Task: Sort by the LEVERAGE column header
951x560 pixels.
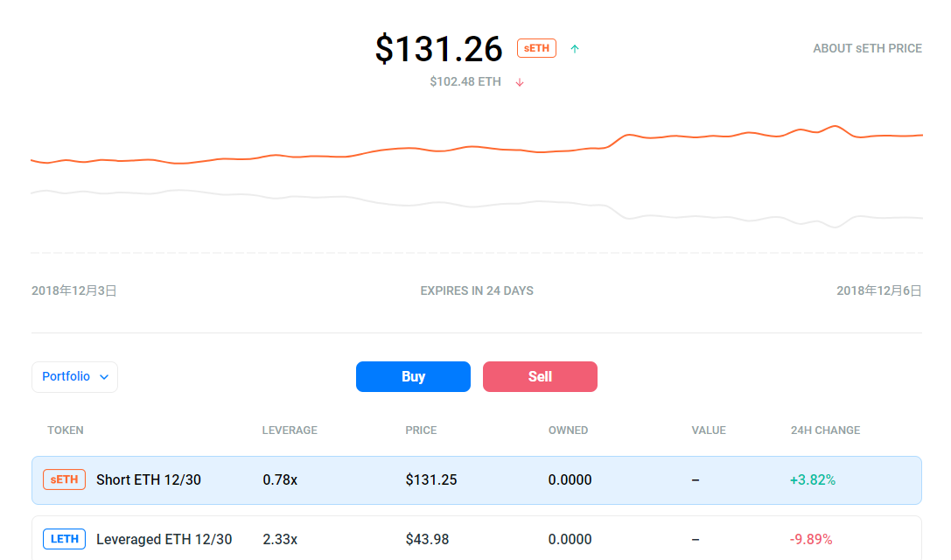Action: (290, 430)
